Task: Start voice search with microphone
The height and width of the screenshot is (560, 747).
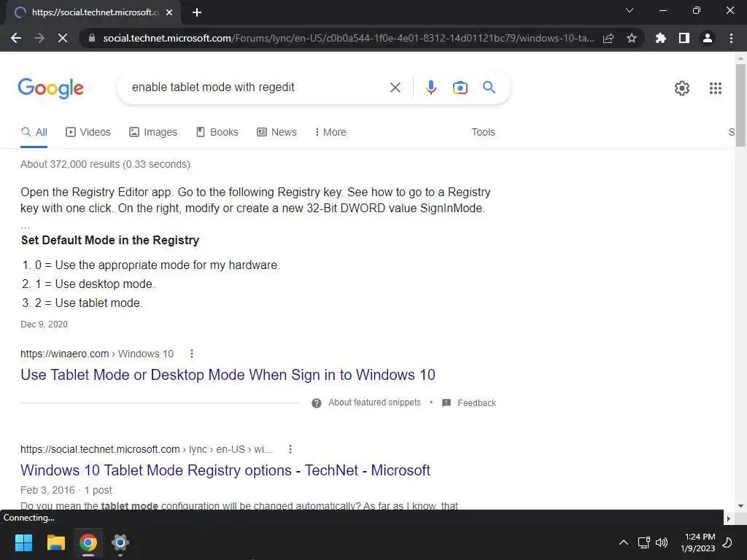Action: click(430, 87)
